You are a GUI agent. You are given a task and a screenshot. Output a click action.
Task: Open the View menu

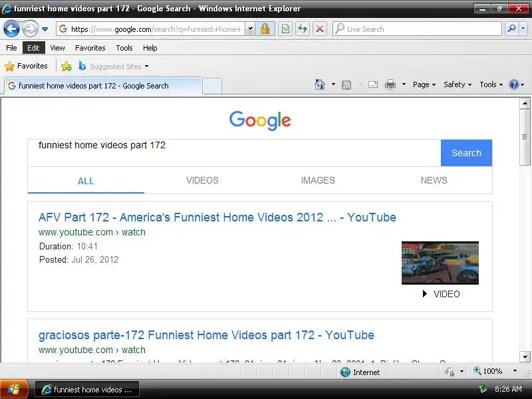[x=57, y=48]
